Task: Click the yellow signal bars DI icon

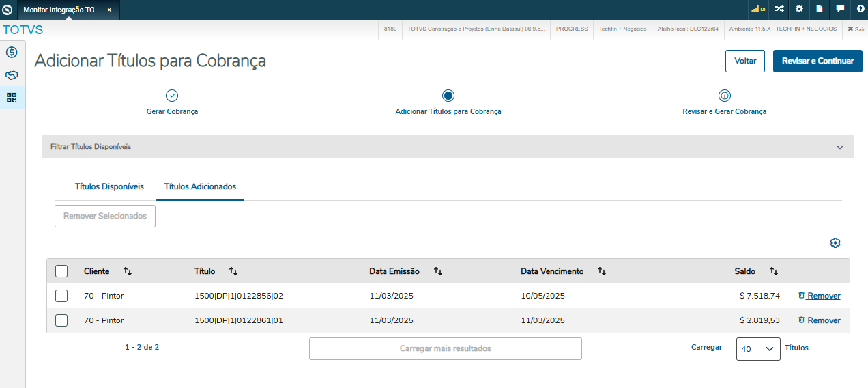Action: [758, 10]
